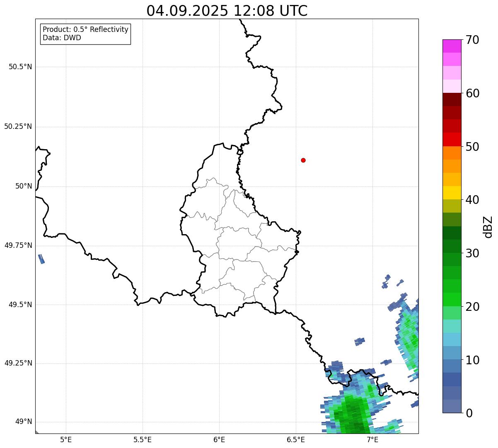Pick the dark maroon swatch just below 60 dBZ
Viewport: 498px width, 448px height.
tap(452, 99)
